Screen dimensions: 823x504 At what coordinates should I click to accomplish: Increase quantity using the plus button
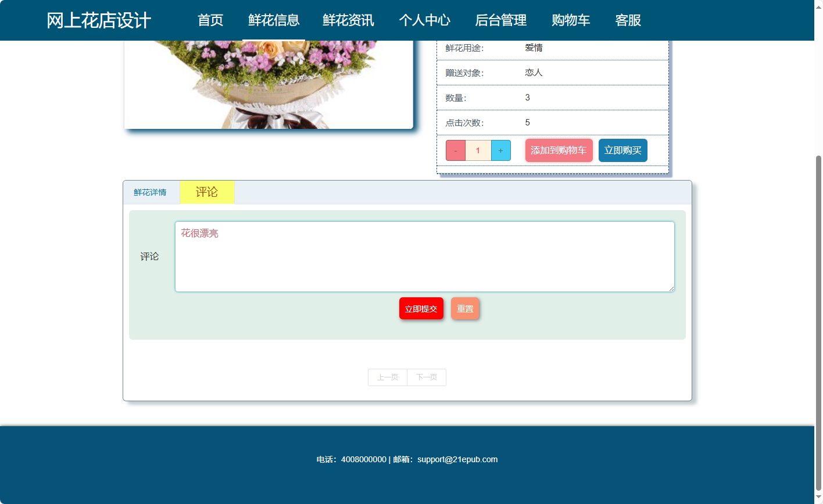tap(500, 150)
